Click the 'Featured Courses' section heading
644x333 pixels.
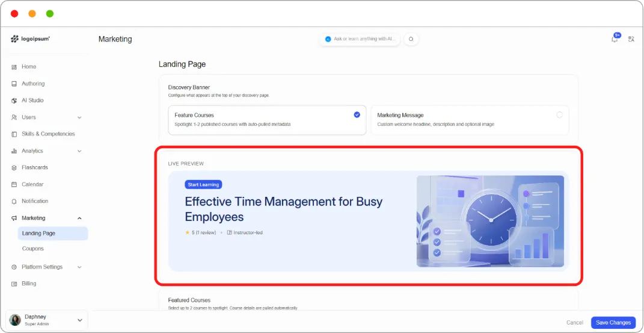[189, 300]
